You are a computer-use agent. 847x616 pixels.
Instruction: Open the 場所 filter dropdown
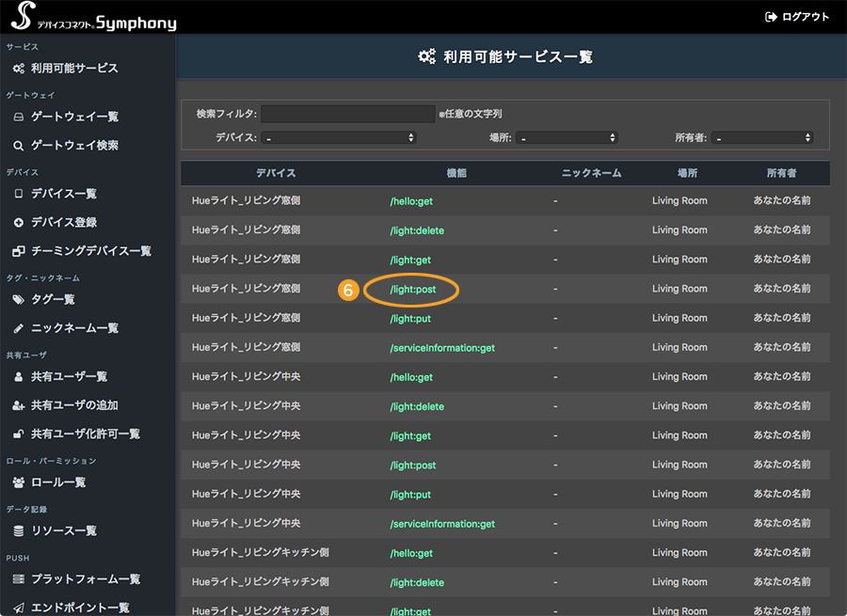(567, 137)
